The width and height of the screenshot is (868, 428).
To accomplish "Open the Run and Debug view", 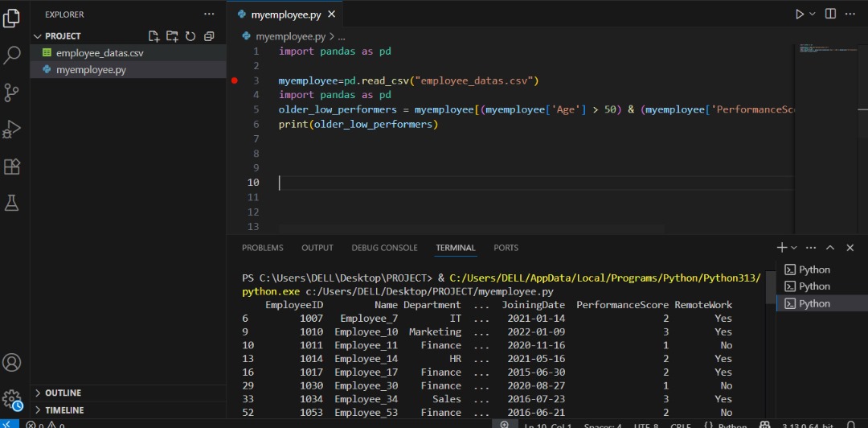I will click(12, 129).
